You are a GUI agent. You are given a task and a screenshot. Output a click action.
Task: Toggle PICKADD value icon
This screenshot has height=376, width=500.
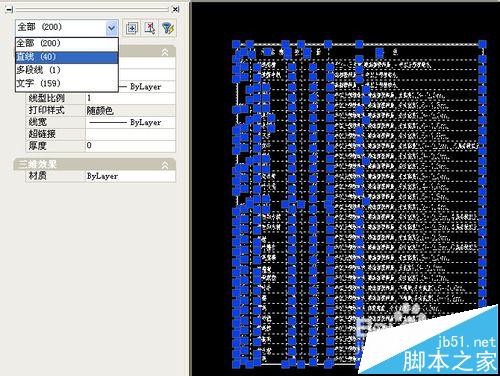point(132,28)
